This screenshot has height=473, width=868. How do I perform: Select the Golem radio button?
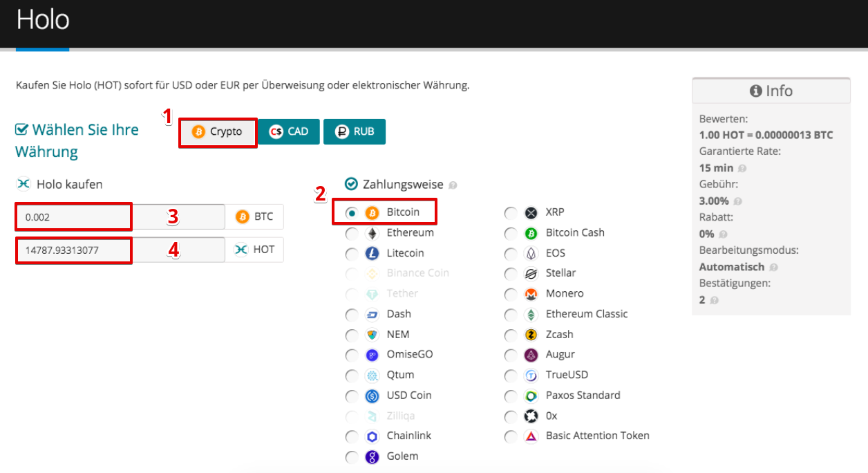point(352,456)
